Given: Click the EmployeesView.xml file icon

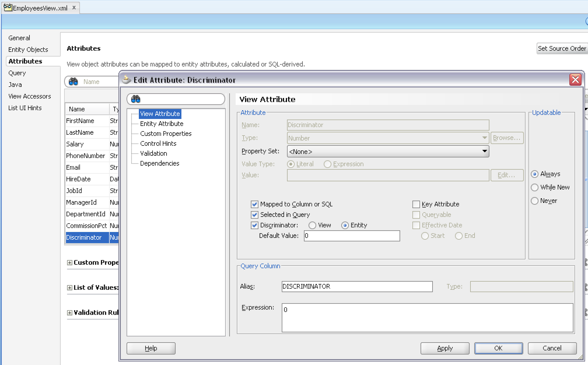Looking at the screenshot, I should (x=8, y=7).
